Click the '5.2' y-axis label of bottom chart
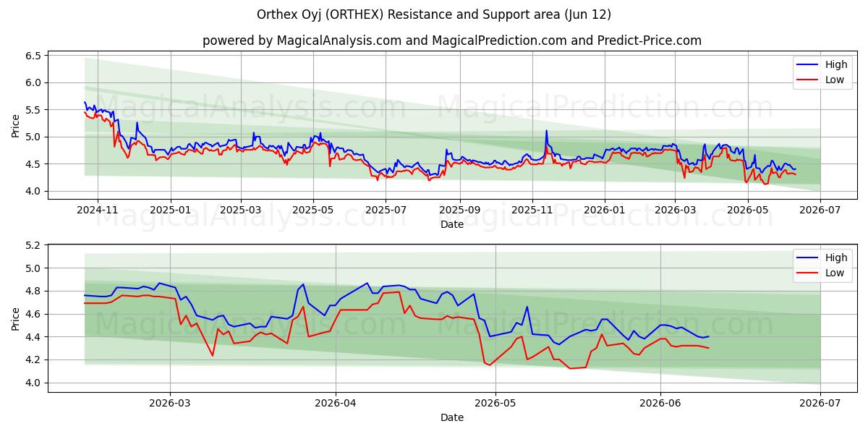 coord(35,245)
